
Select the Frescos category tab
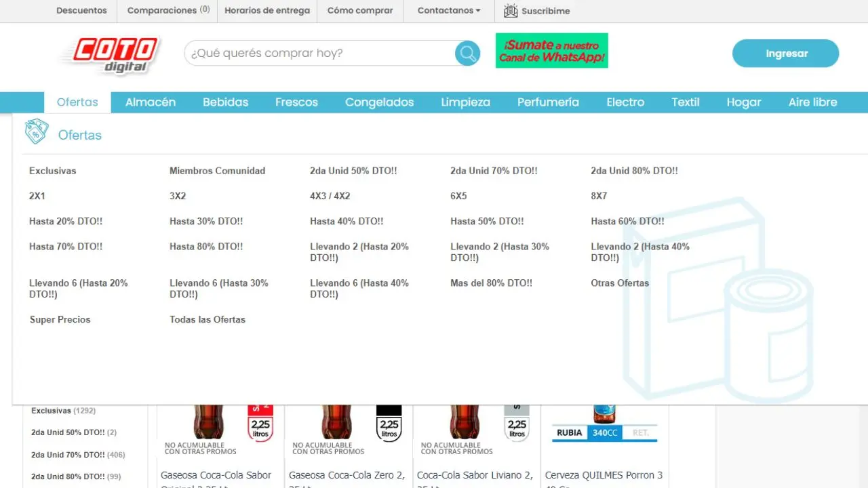[x=296, y=102]
